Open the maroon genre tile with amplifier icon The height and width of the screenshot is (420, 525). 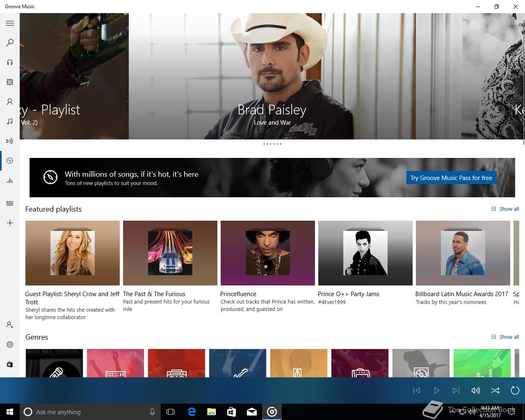360,363
